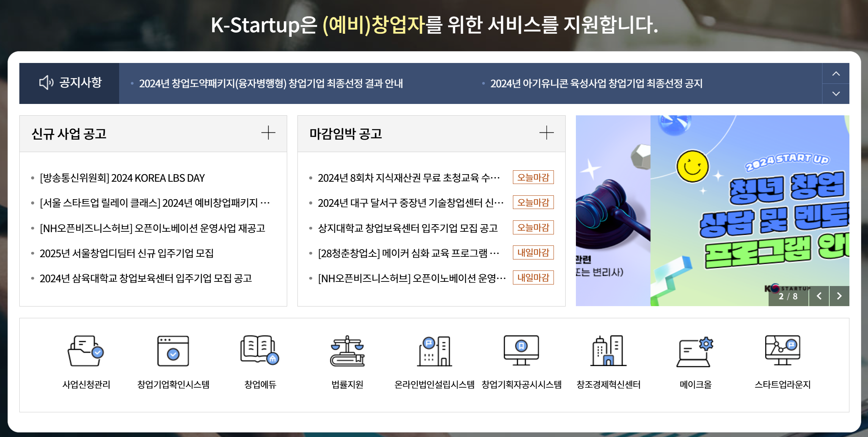Advance to the next banner slide
Image resolution: width=868 pixels, height=437 pixels.
[x=839, y=296]
